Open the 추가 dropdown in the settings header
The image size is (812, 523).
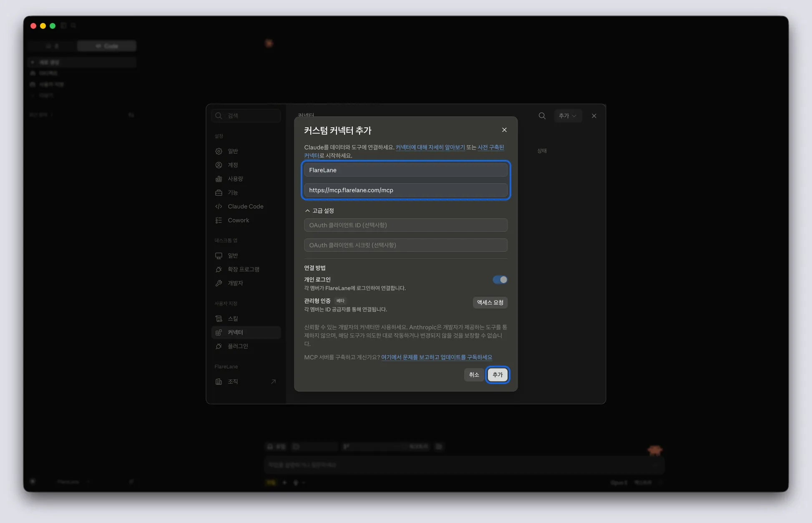pyautogui.click(x=568, y=116)
